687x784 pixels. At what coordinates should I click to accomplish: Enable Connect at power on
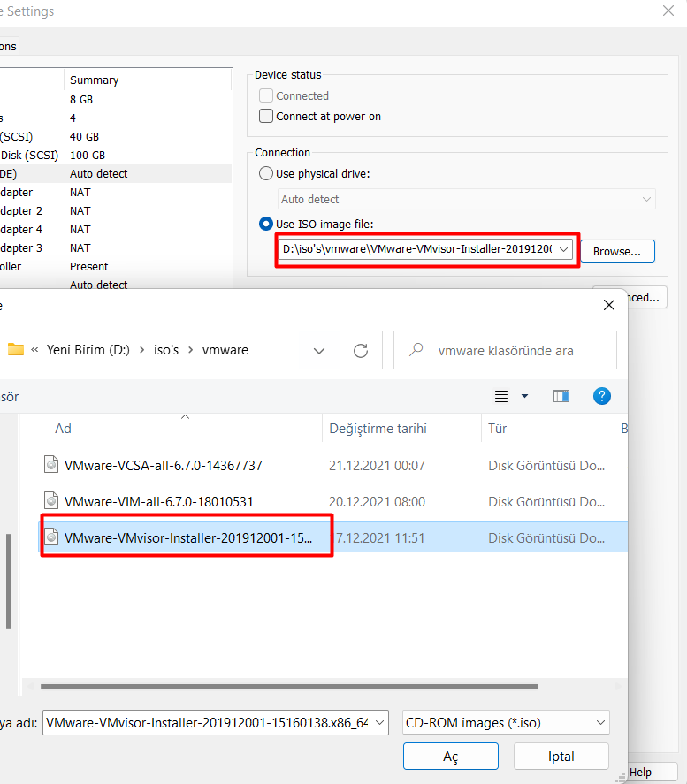point(266,116)
